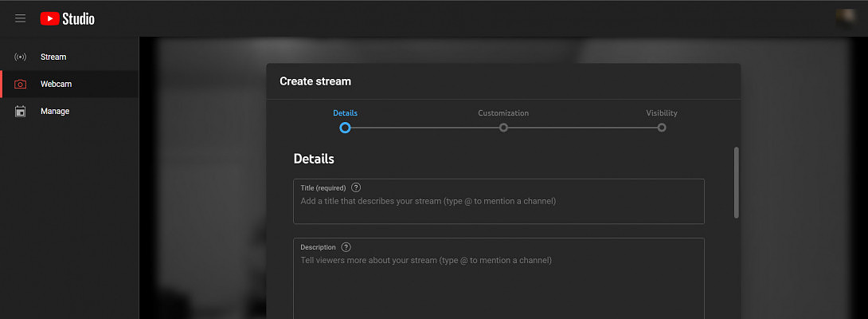
Task: Show help for Title field
Action: pyautogui.click(x=356, y=187)
